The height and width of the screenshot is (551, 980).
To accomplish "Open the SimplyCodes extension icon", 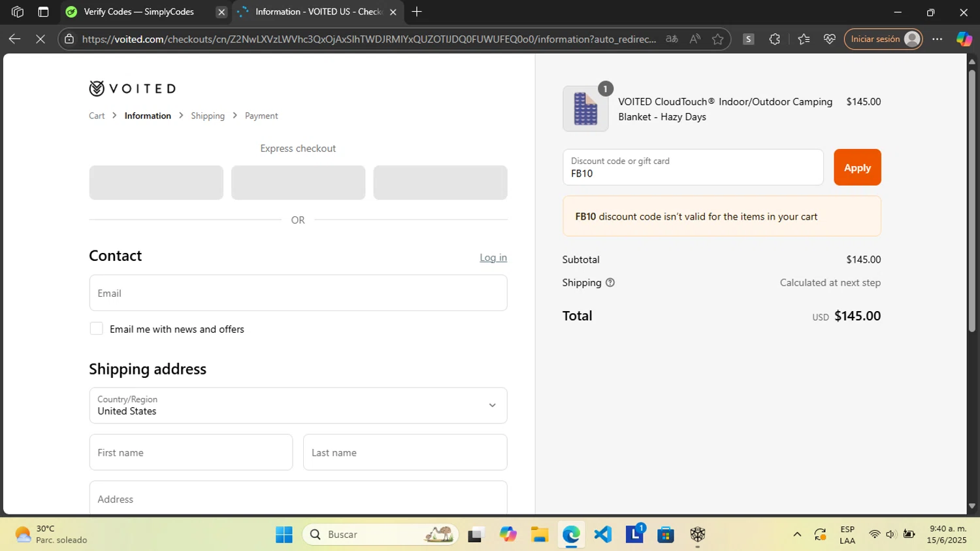I will point(749,39).
